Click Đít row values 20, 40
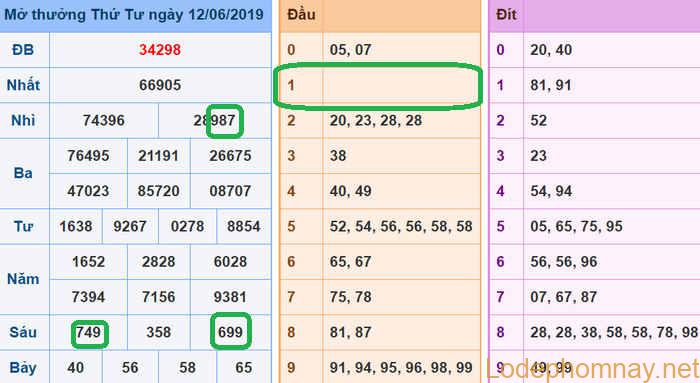The width and height of the screenshot is (700, 383). click(551, 50)
